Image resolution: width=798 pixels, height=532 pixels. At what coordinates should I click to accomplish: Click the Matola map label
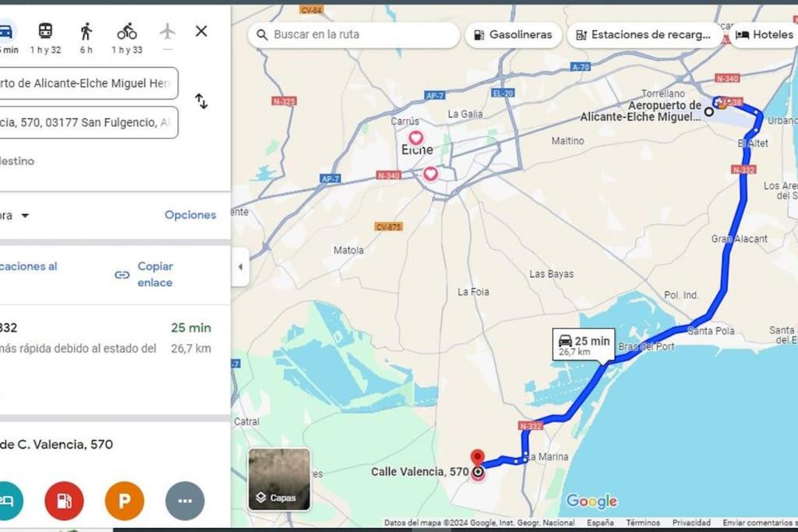point(348,250)
